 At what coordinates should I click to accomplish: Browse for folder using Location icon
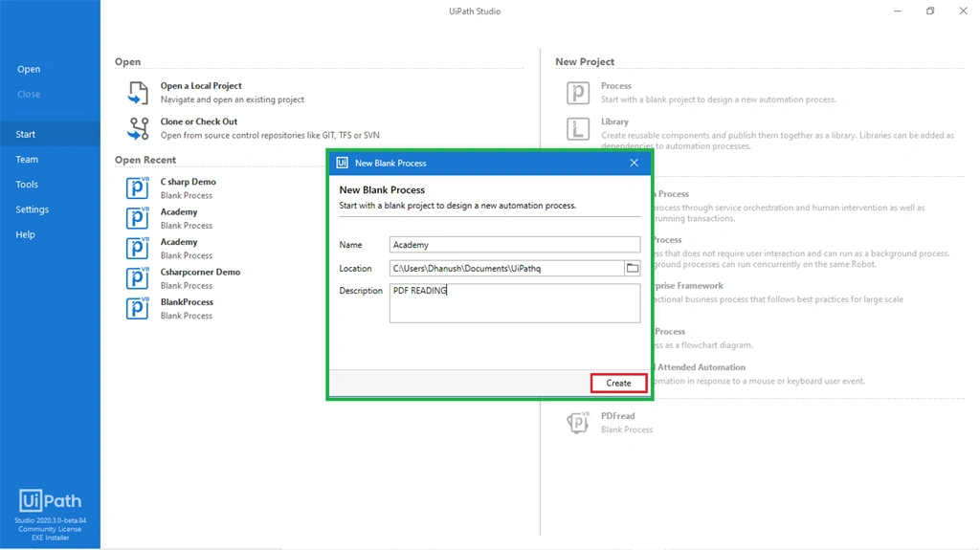632,268
